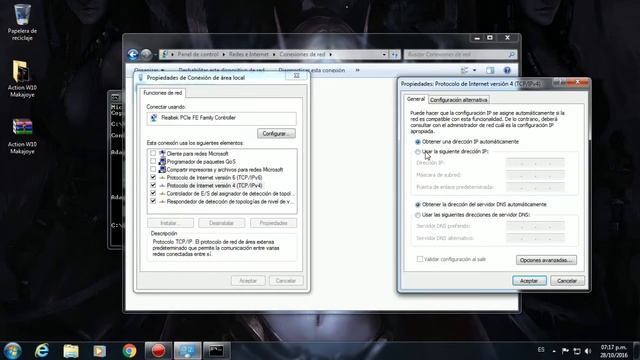Open the address bar history dropdown
This screenshot has width=640, height=360.
(384, 54)
